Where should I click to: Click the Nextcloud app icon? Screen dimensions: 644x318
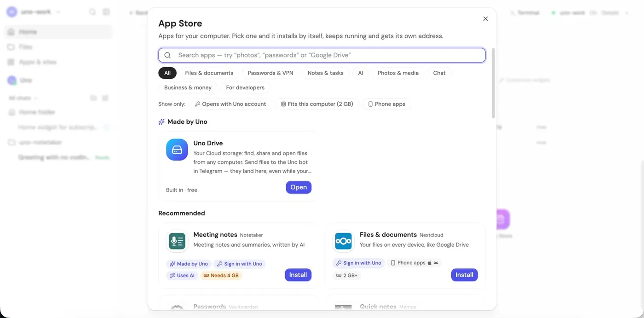pyautogui.click(x=343, y=241)
